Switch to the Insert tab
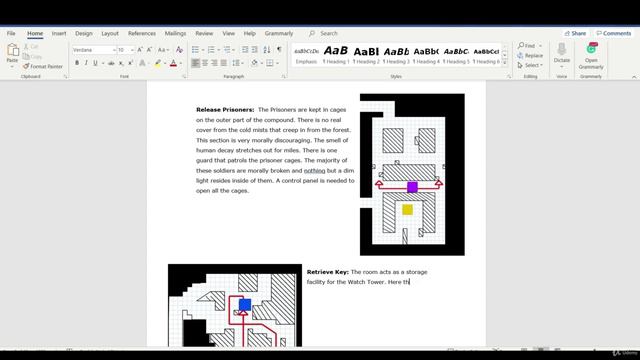The width and height of the screenshot is (640, 360). click(59, 33)
